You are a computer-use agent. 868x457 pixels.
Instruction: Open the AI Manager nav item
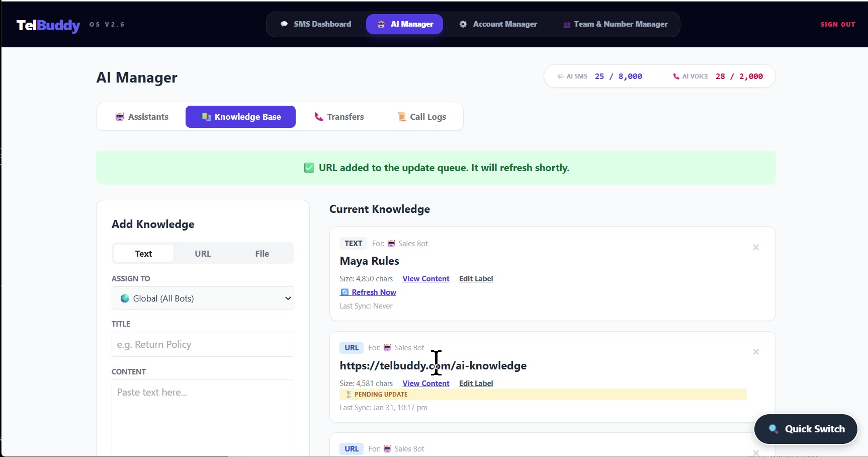(x=405, y=24)
